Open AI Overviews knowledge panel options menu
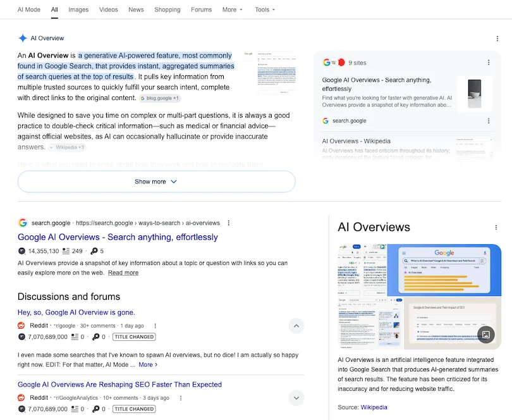 click(x=496, y=228)
